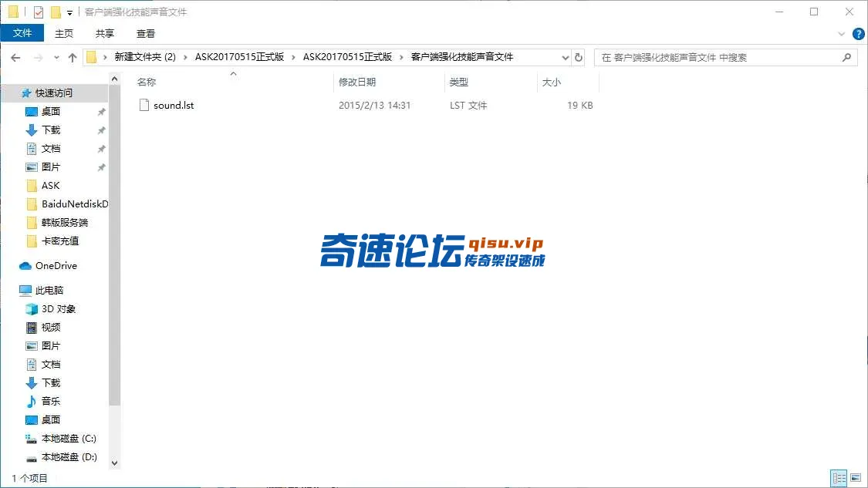The height and width of the screenshot is (488, 868).
Task: Switch to the 主页 ribbon tab
Action: coord(64,34)
